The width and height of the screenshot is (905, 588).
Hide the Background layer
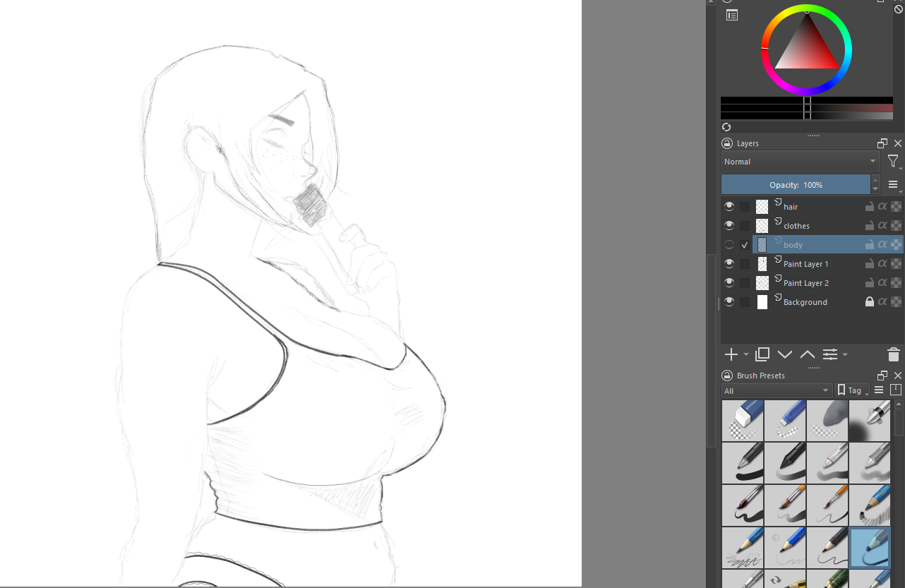click(729, 302)
